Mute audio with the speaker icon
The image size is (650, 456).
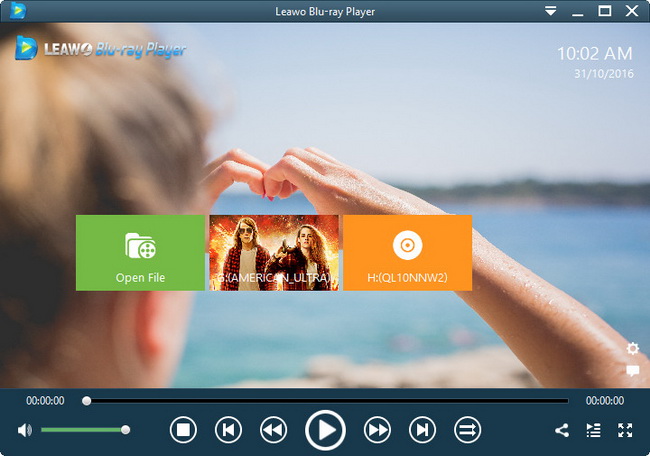point(24,430)
